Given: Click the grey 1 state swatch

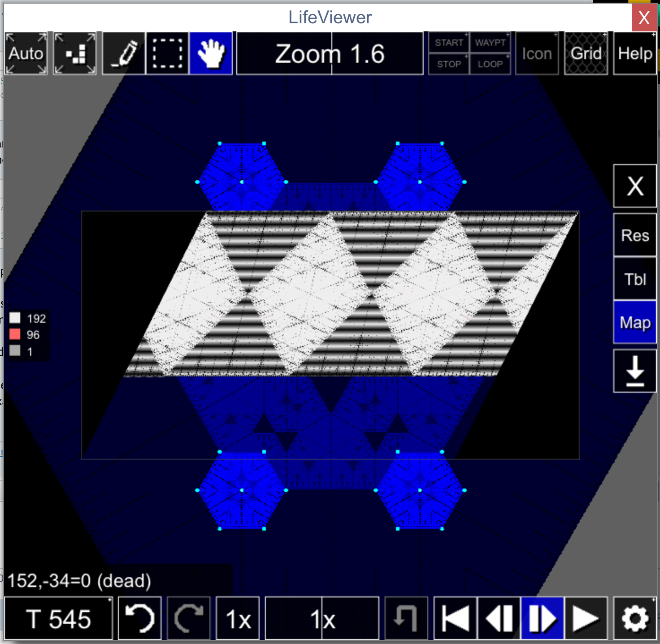Looking at the screenshot, I should pyautogui.click(x=15, y=351).
